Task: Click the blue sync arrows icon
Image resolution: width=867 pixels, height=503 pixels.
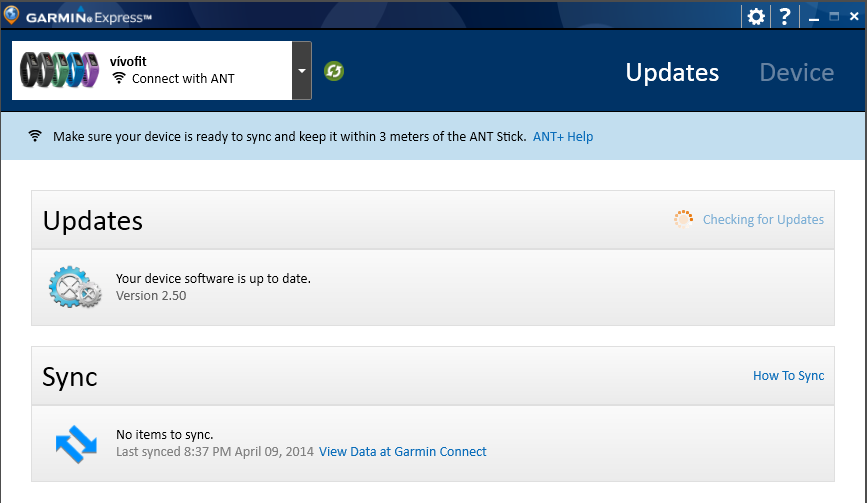Action: coord(76,444)
